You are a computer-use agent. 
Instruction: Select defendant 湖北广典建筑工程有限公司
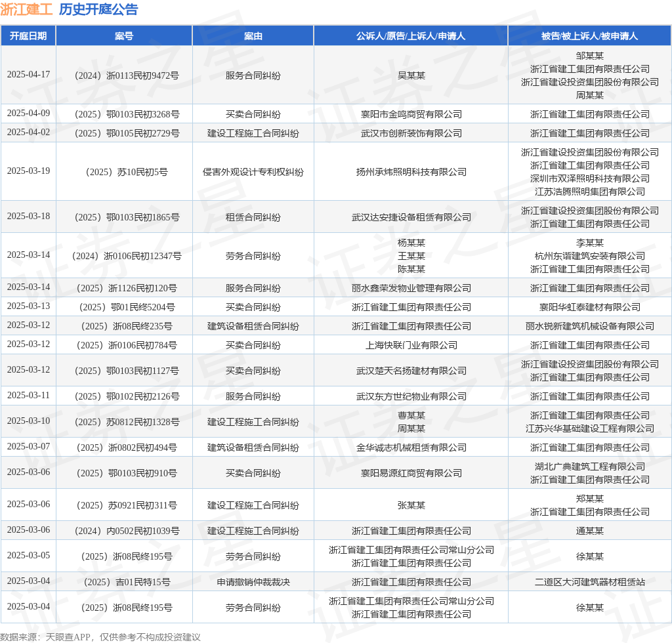[x=590, y=467]
